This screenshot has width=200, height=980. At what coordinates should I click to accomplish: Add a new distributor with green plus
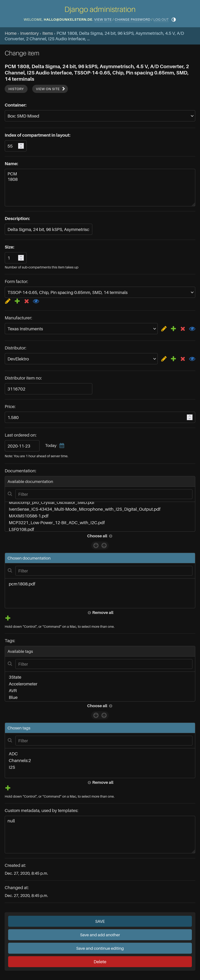(173, 359)
